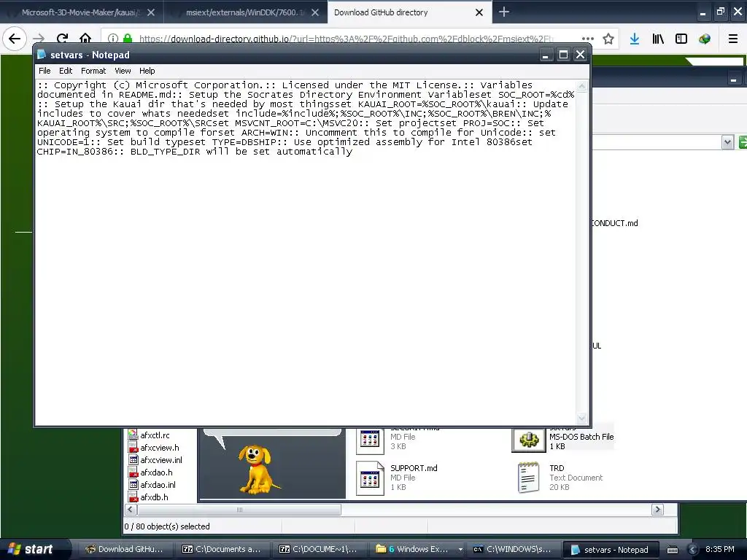Click the horizontal scrollbar thumb
Viewport: 747px width, 560px height.
pos(239,510)
